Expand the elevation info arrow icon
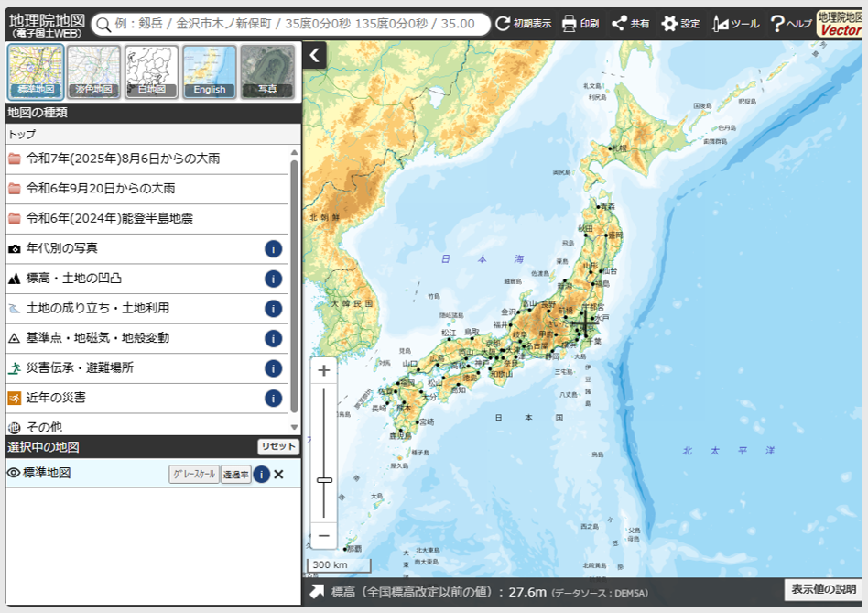The width and height of the screenshot is (868, 613). click(x=317, y=592)
